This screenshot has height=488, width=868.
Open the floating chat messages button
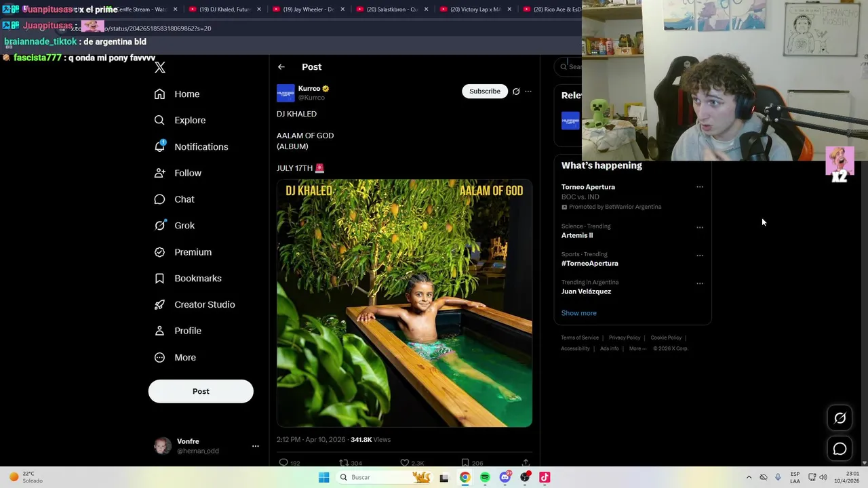click(x=840, y=449)
